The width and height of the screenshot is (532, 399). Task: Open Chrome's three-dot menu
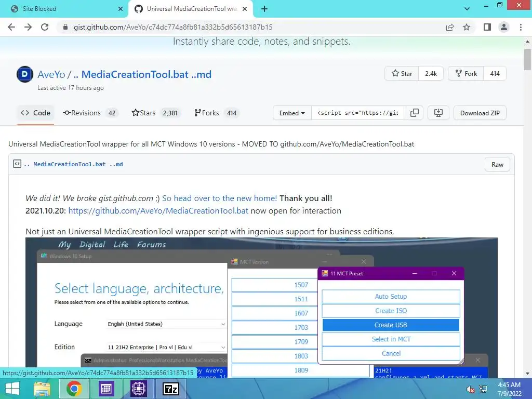(521, 27)
